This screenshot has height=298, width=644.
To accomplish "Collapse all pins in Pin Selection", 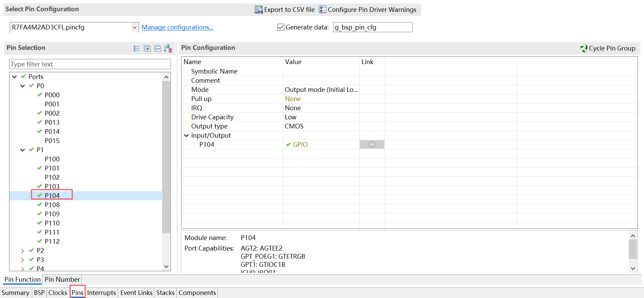I will 158,48.
